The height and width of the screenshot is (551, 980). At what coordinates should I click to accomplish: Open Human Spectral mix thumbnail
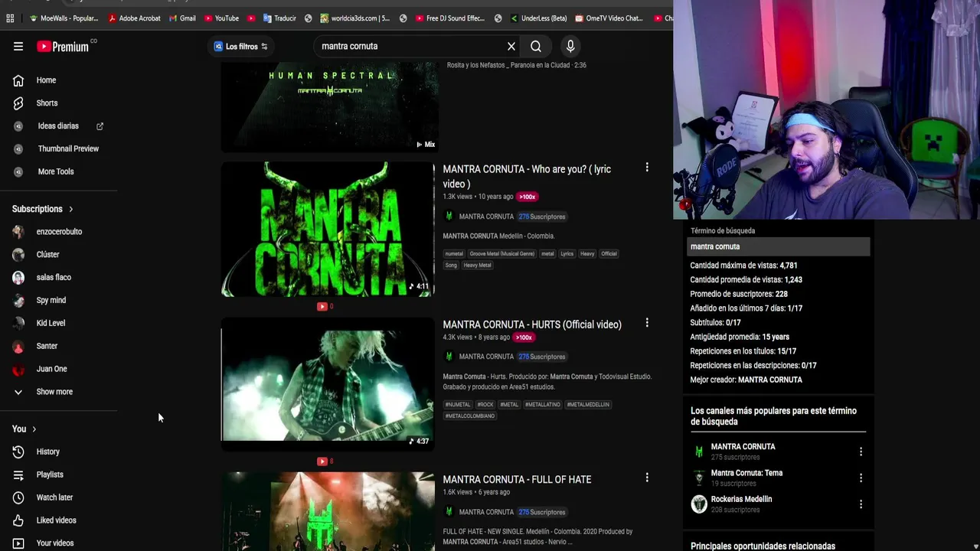coord(329,107)
